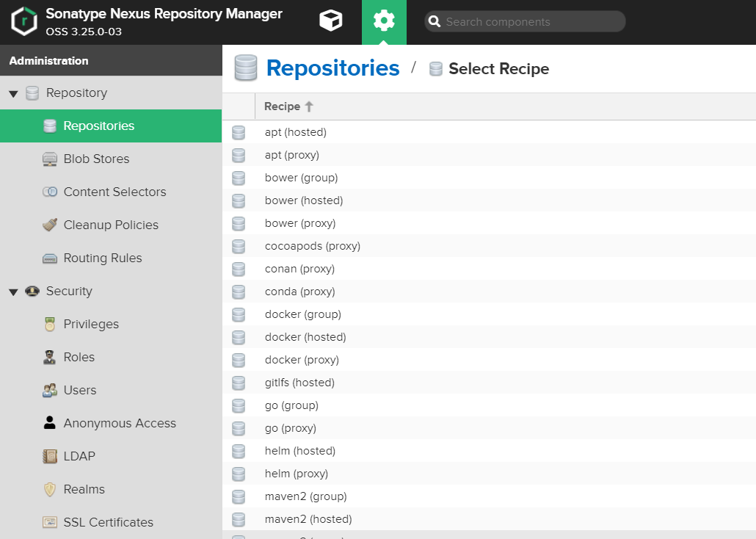Image resolution: width=756 pixels, height=539 pixels.
Task: Click the Realms shield icon
Action: pos(50,490)
